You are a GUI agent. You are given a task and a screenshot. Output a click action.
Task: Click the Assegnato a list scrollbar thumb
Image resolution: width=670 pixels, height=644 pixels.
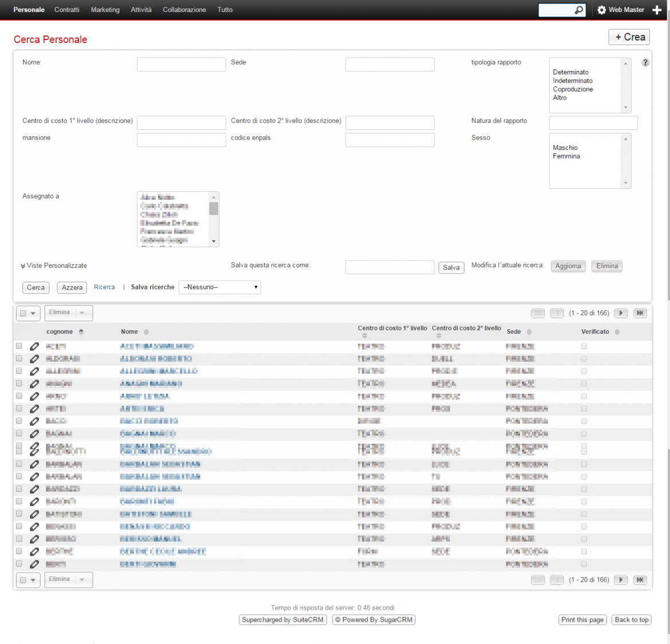click(x=214, y=208)
